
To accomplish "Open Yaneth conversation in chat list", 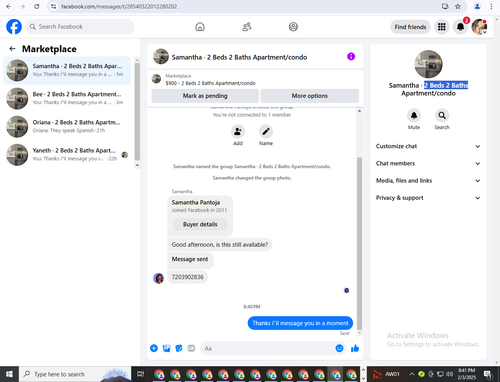I will click(67, 155).
